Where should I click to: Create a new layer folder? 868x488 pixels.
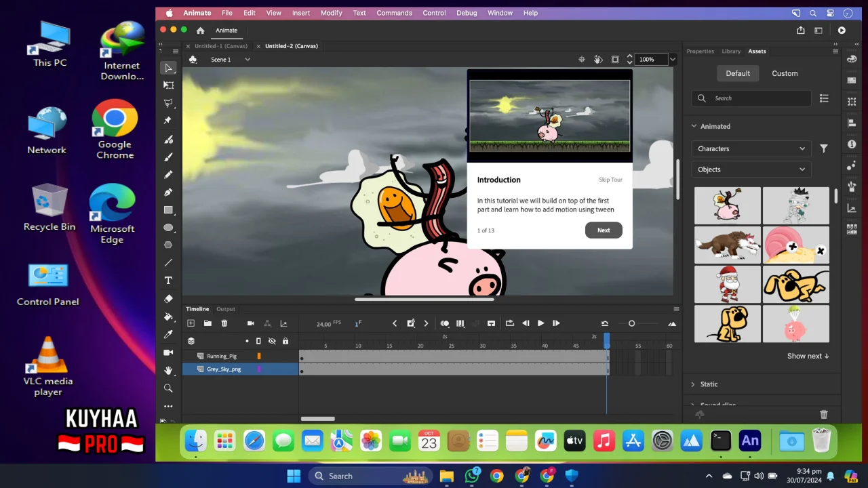pos(208,323)
